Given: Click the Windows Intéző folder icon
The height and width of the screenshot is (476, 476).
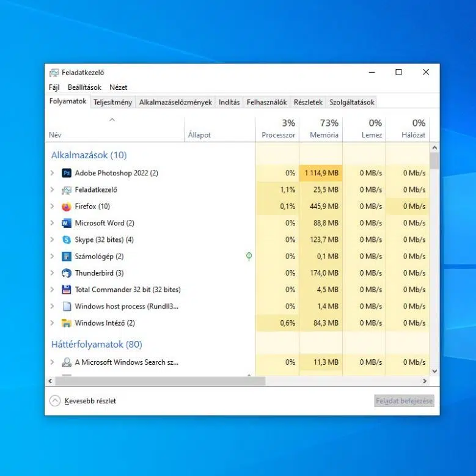Looking at the screenshot, I should [x=67, y=323].
